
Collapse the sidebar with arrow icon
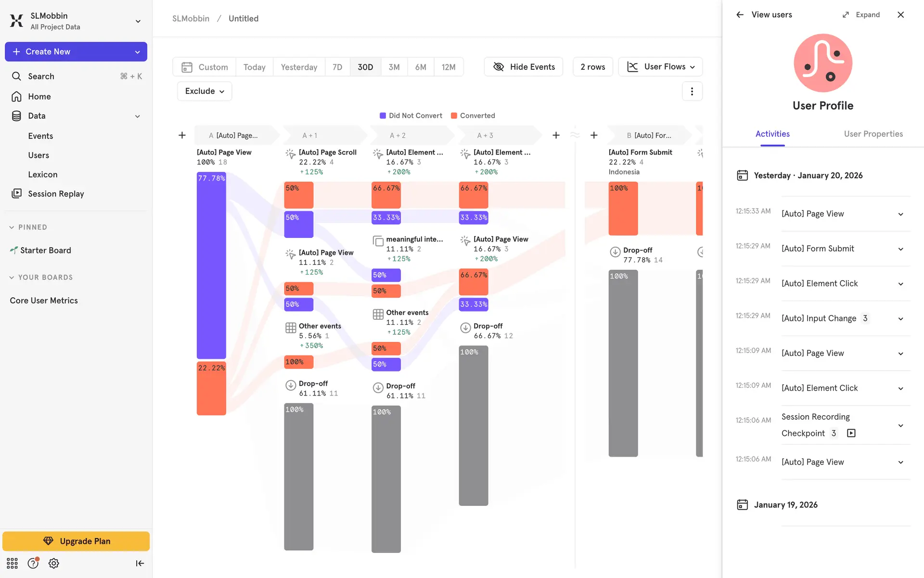140,563
